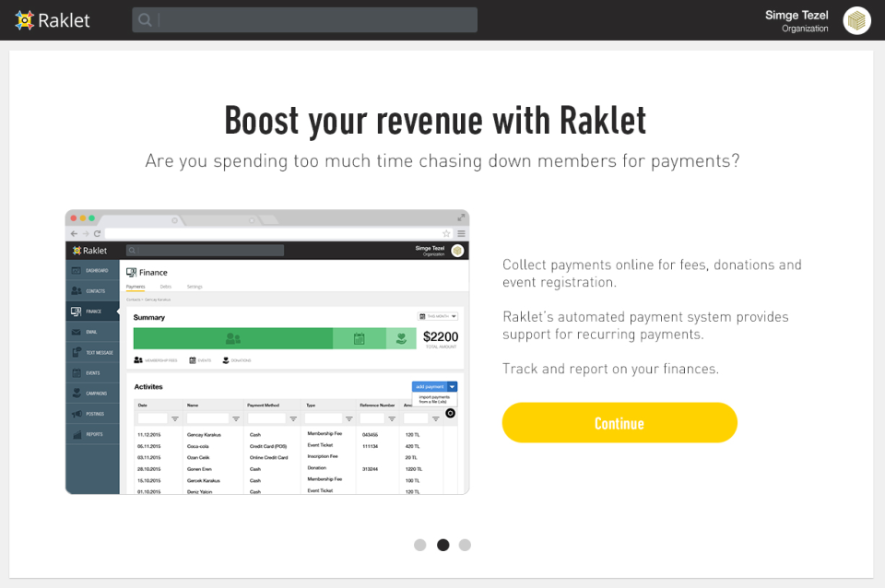Click the Organization cube icon top right
Screen dimensions: 885x588
tap(856, 20)
